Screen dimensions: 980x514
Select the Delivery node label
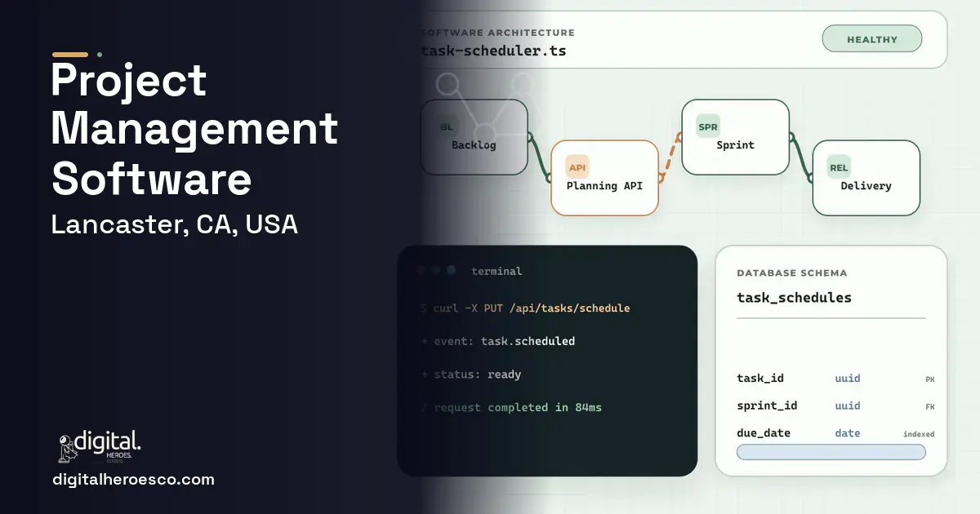click(866, 186)
